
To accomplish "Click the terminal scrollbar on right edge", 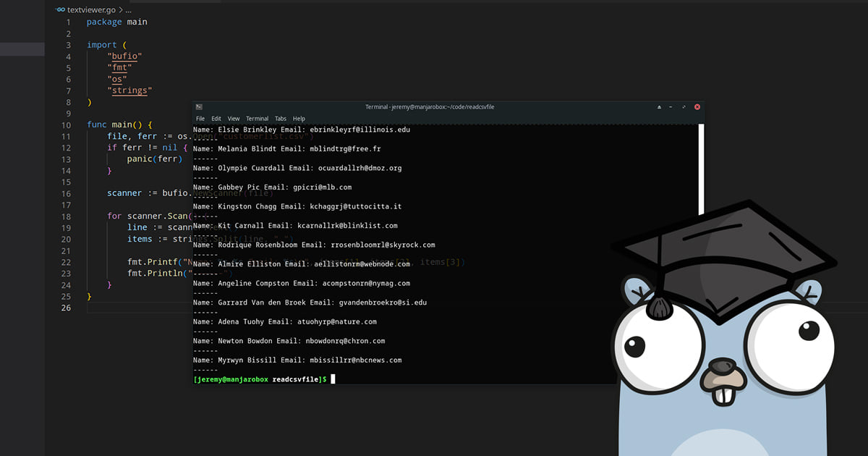I will [701, 170].
